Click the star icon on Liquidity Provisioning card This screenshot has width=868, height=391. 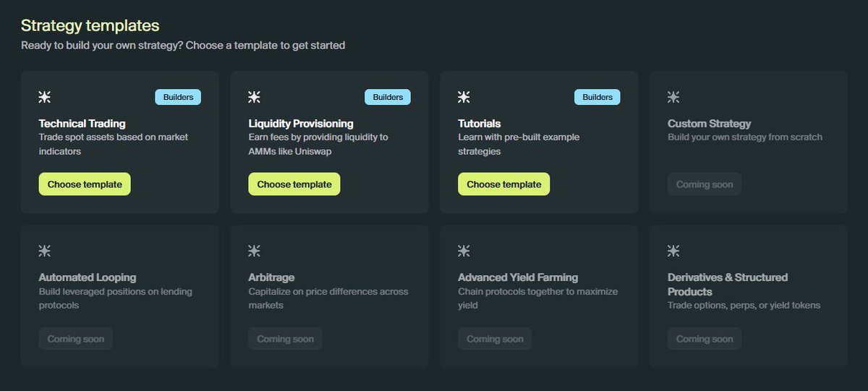[x=255, y=97]
